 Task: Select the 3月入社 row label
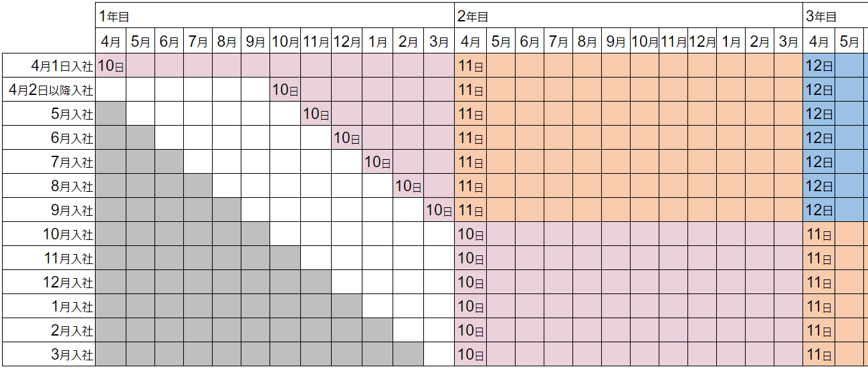(70, 354)
